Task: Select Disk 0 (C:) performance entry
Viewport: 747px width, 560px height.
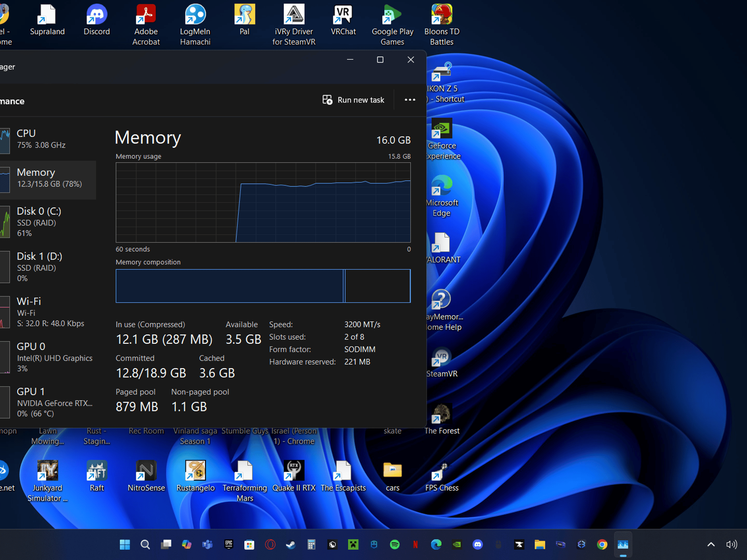Action: pyautogui.click(x=48, y=222)
